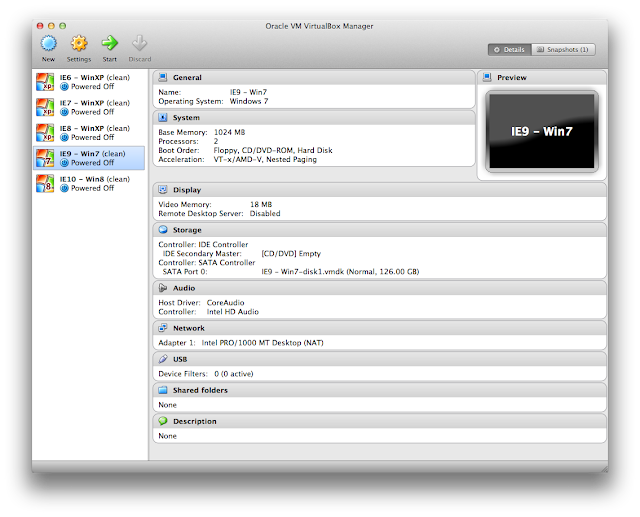
Task: Select the 'IE10 - Win8 (clean)' entry
Action: pyautogui.click(x=89, y=183)
